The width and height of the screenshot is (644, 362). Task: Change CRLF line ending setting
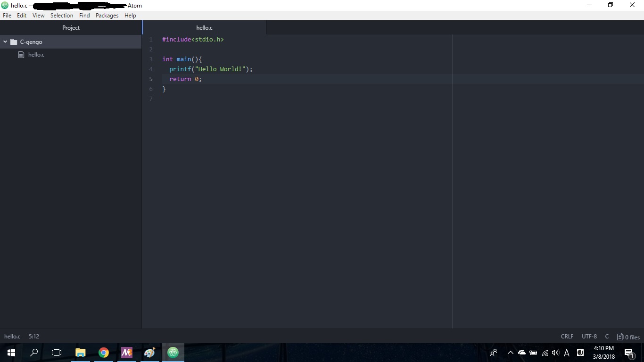(567, 337)
